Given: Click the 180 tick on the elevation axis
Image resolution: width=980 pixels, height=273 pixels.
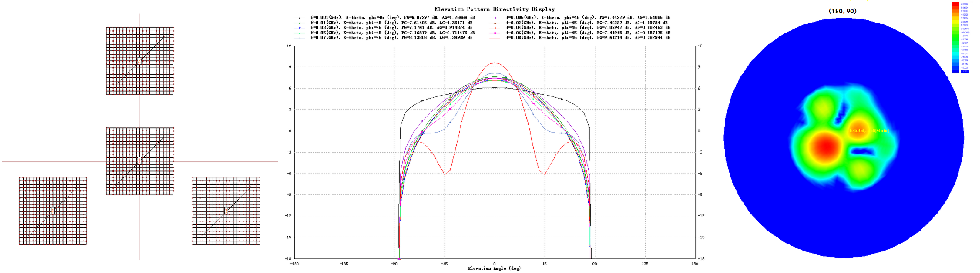Looking at the screenshot, I should point(695,263).
